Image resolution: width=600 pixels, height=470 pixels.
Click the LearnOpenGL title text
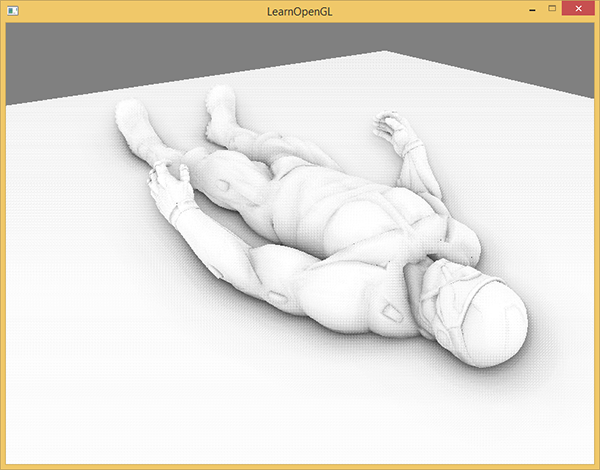pos(299,9)
